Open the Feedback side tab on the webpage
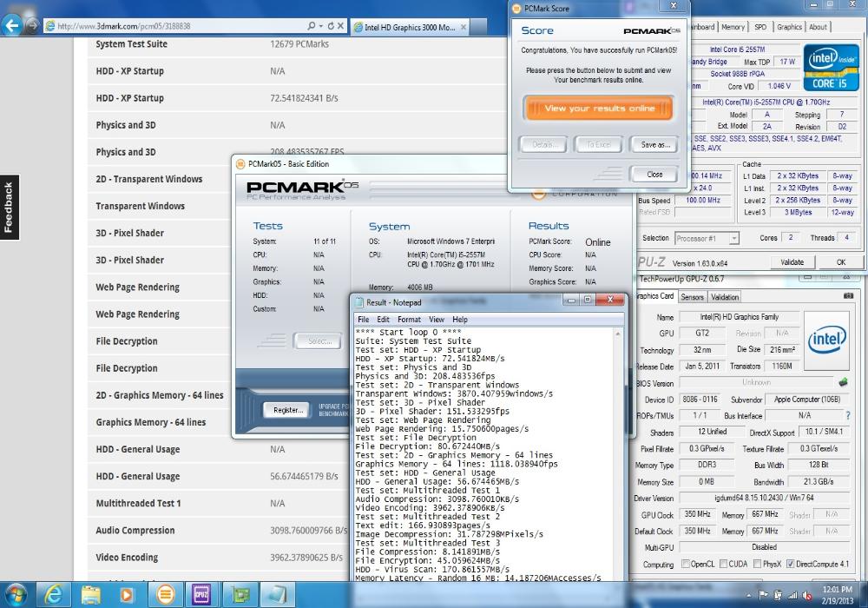The image size is (868, 608). [10, 207]
